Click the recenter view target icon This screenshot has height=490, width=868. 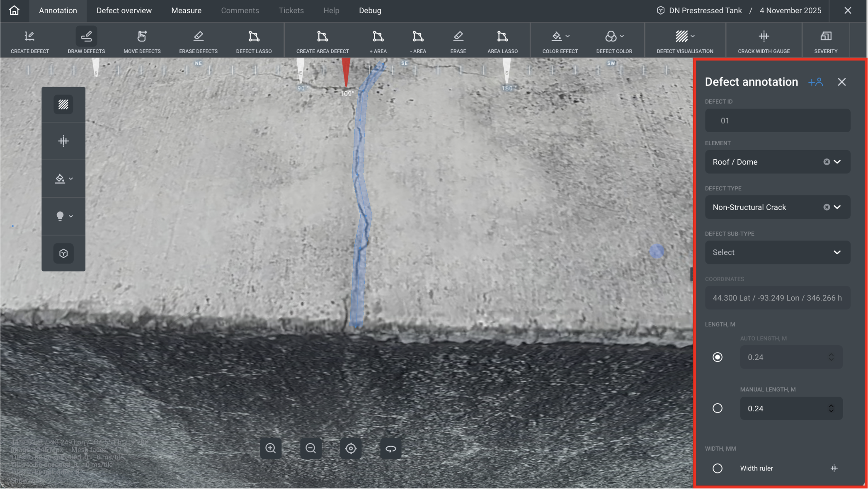pyautogui.click(x=351, y=449)
